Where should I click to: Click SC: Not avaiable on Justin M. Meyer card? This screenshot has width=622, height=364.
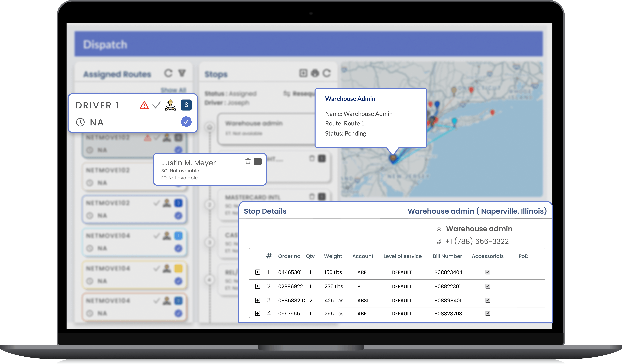tap(180, 171)
